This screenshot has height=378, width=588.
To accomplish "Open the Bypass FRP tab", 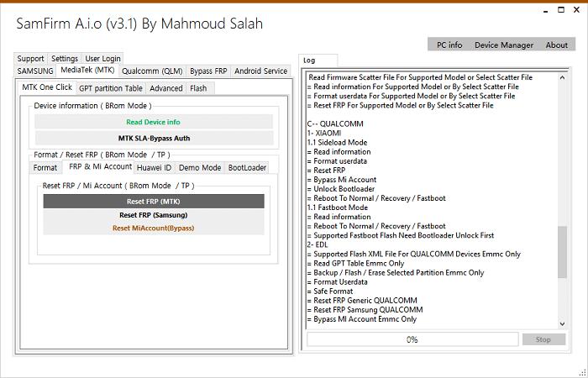I will point(208,71).
